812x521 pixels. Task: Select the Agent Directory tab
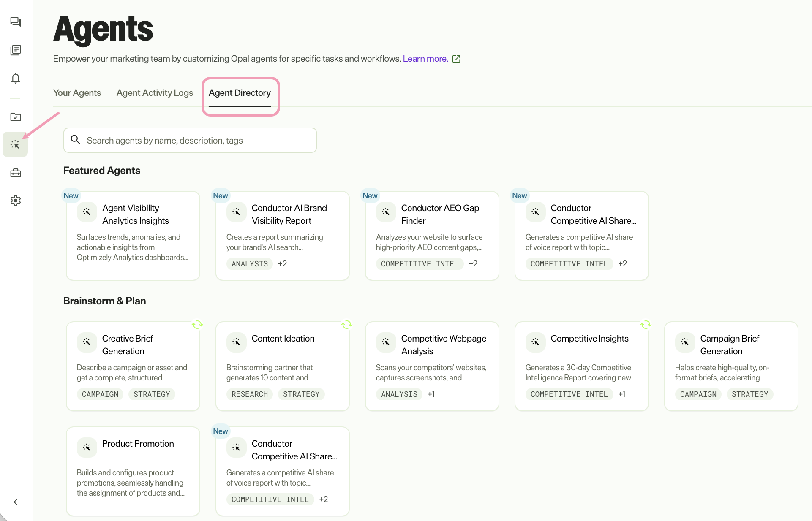click(x=240, y=93)
